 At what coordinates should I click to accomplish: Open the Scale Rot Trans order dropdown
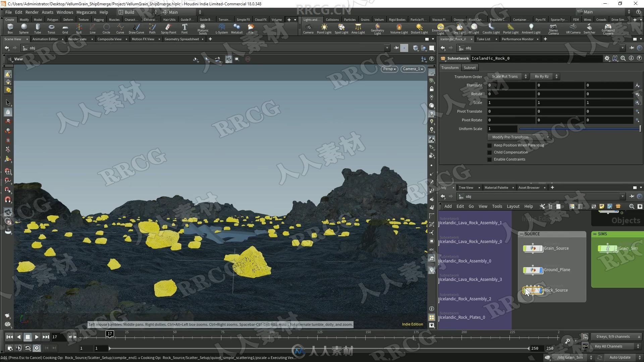tap(508, 77)
